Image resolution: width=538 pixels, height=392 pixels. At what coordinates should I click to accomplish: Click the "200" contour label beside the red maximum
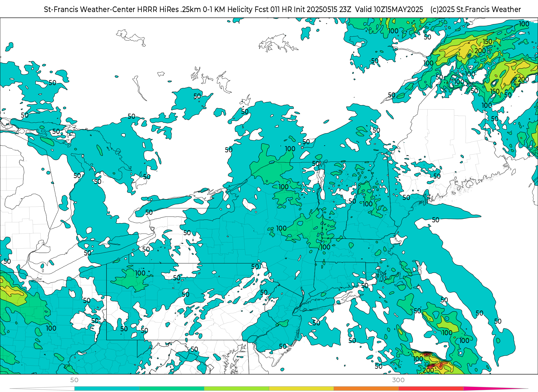point(428,370)
